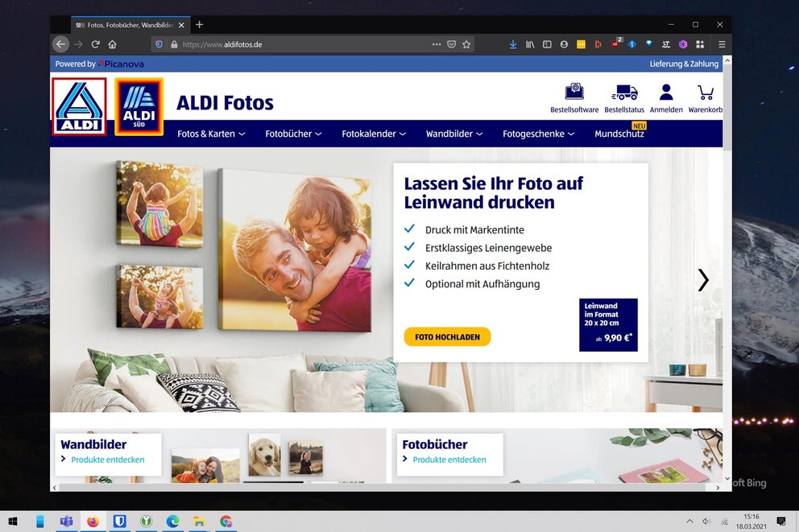Viewport: 799px width, 532px height.
Task: Open the volume speaker tray icon
Action: click(x=706, y=522)
